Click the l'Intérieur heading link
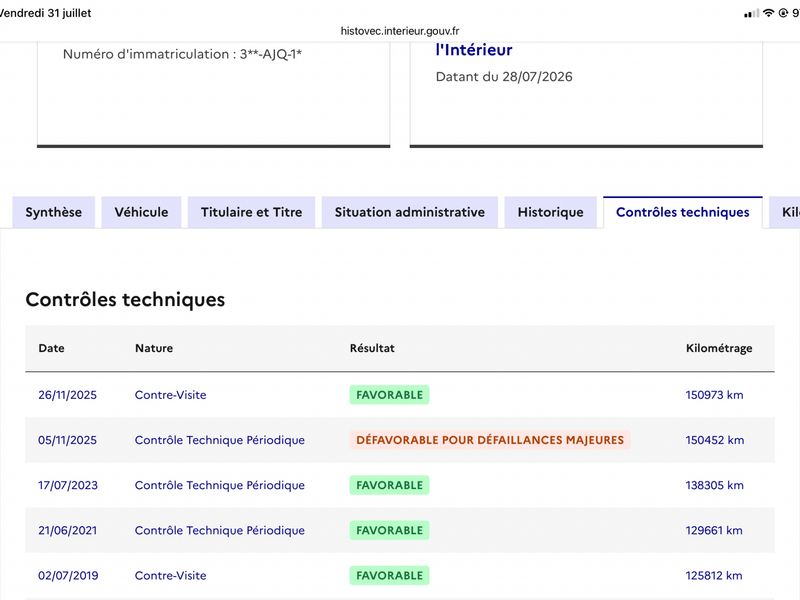This screenshot has height=600, width=800. 474,50
